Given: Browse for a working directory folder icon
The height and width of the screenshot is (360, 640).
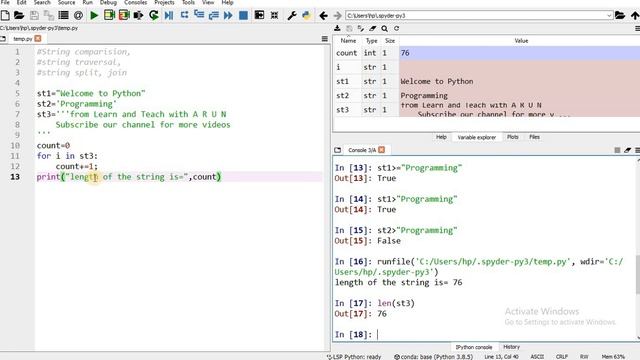Looking at the screenshot, I should pyautogui.click(x=620, y=16).
